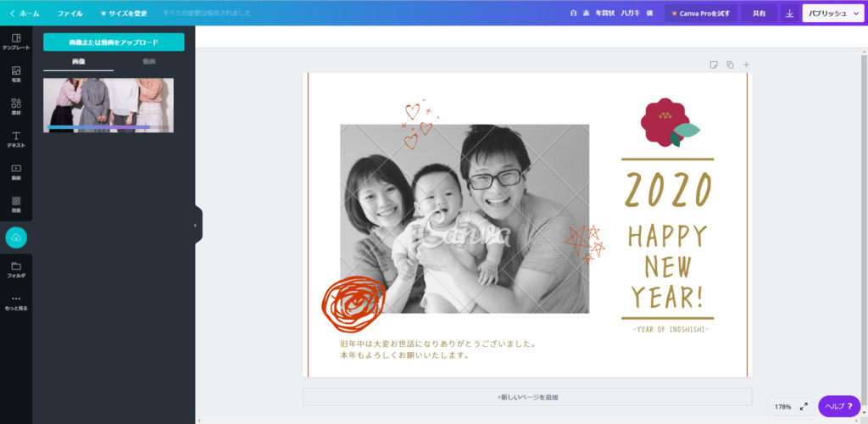Open the 背景 background sidebar icon
The height and width of the screenshot is (424, 868).
[x=16, y=205]
